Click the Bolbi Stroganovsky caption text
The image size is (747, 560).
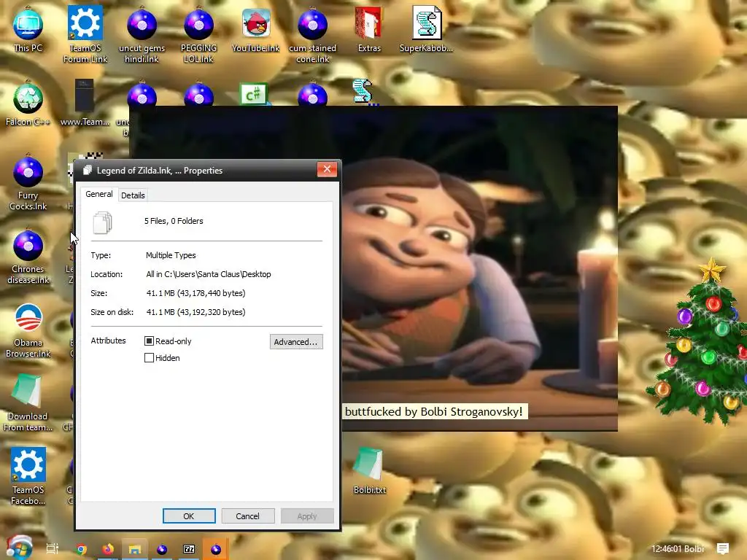pos(433,412)
